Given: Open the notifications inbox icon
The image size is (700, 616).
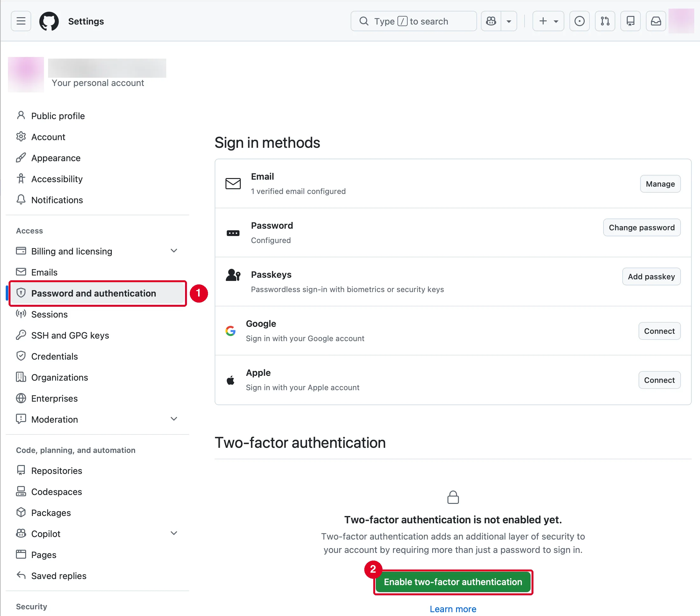Looking at the screenshot, I should (x=655, y=21).
